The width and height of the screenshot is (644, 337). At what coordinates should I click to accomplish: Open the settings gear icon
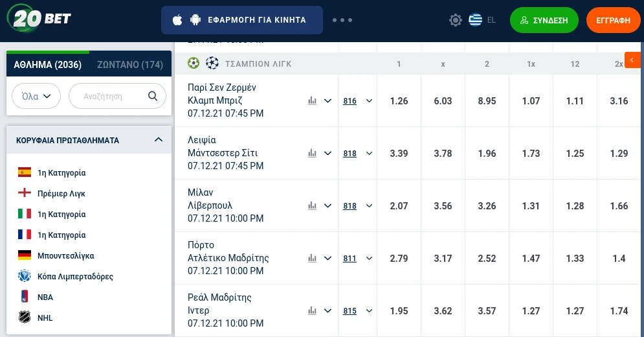coord(456,20)
